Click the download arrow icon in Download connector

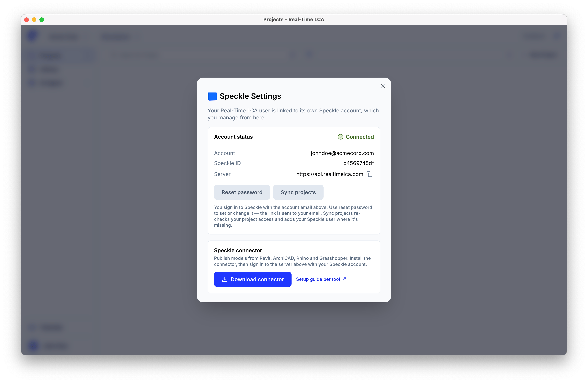tap(224, 279)
